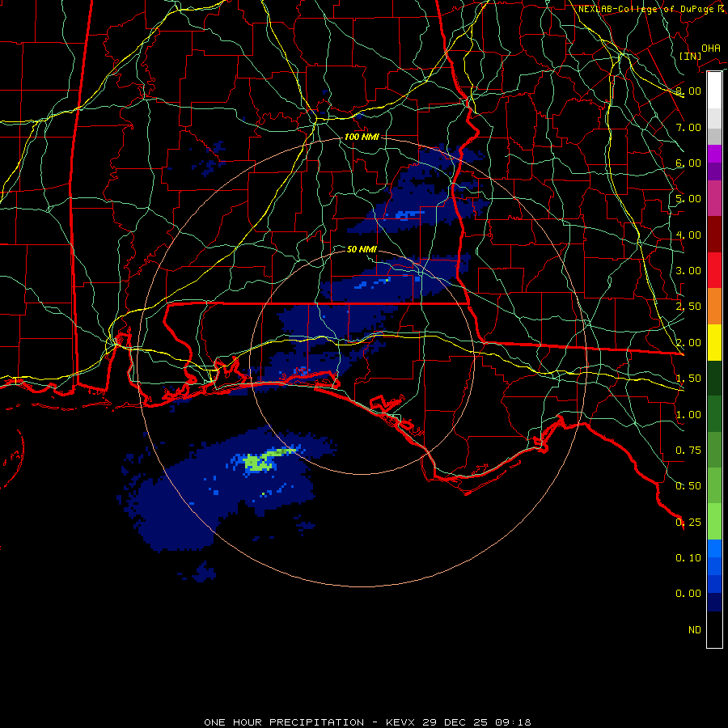Viewport: 728px width, 728px height.
Task: Click the 0.10 legend value
Action: click(688, 558)
